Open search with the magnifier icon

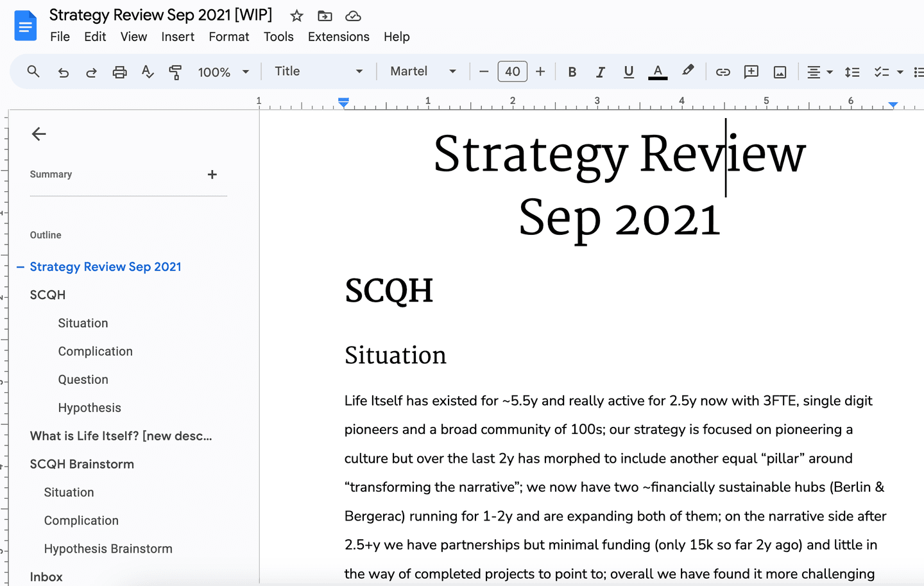(33, 71)
